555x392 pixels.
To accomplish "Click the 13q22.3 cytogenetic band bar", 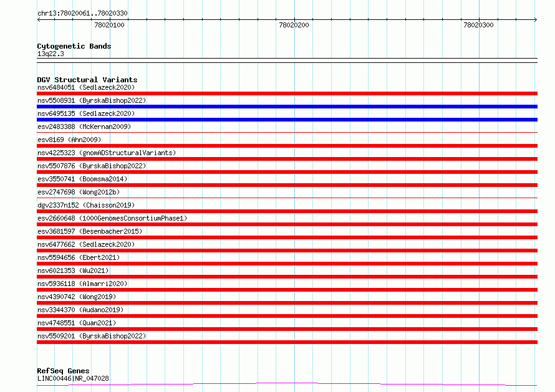I will (287, 60).
